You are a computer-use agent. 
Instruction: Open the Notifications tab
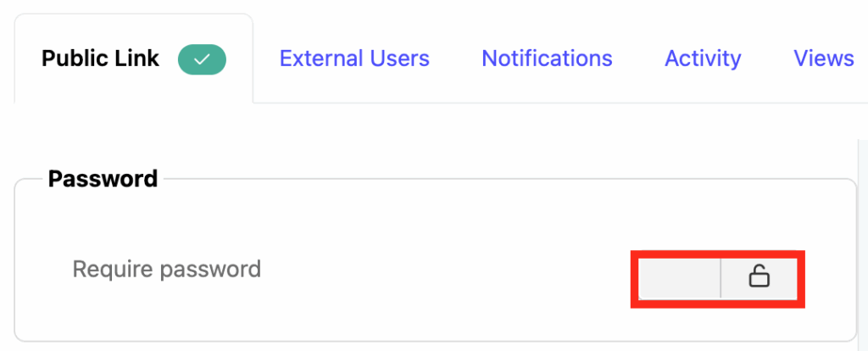click(547, 58)
